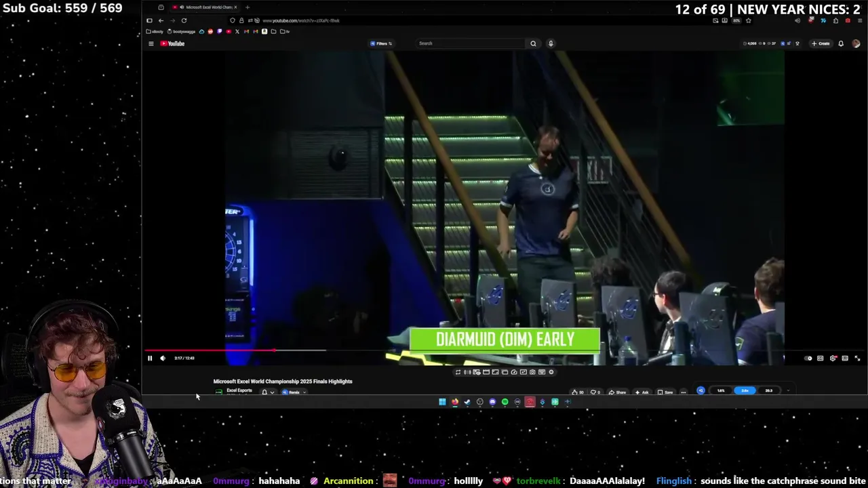This screenshot has height=488, width=868.
Task: Click the video title text
Action: click(x=283, y=381)
